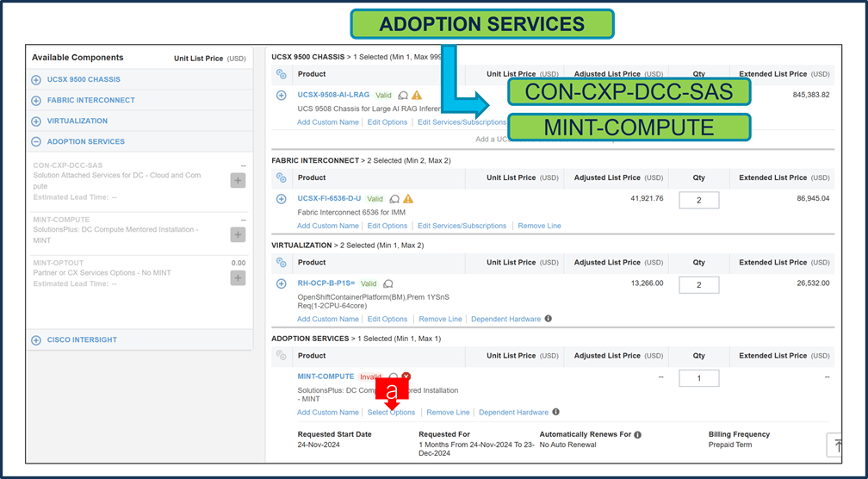Expand the UCSX-FI-6536-D-U product row

tap(282, 199)
